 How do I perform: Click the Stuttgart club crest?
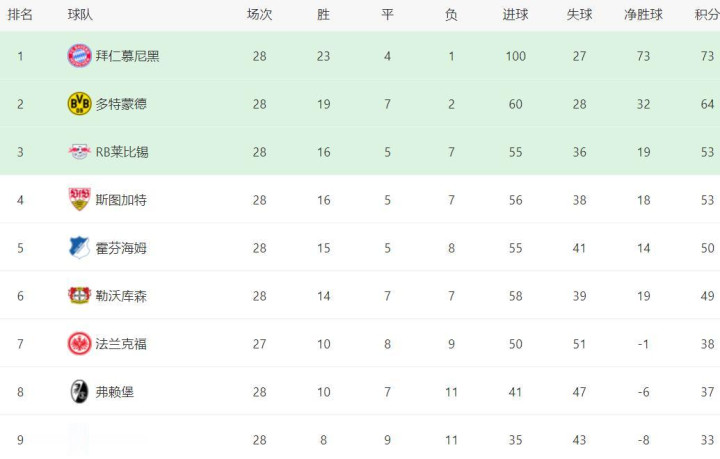click(x=79, y=200)
